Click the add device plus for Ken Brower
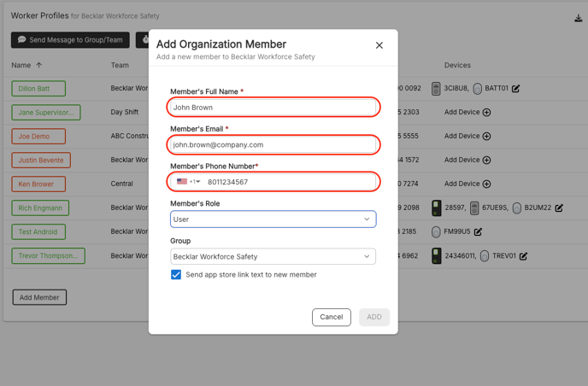Screen dimensions: 588x386 pyautogui.click(x=487, y=184)
